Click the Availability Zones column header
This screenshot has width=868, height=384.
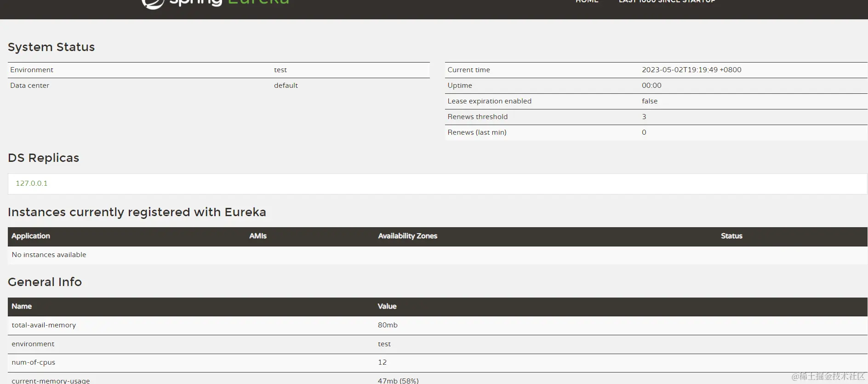click(x=407, y=236)
